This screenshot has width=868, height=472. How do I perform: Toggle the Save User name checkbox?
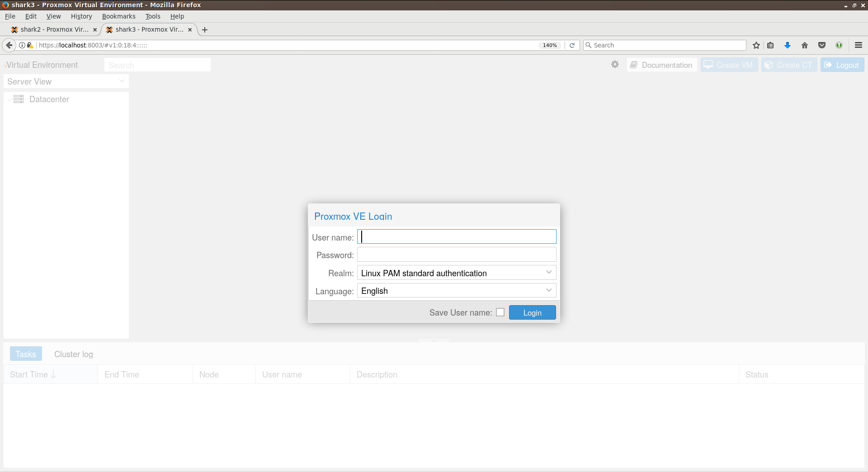pyautogui.click(x=500, y=312)
